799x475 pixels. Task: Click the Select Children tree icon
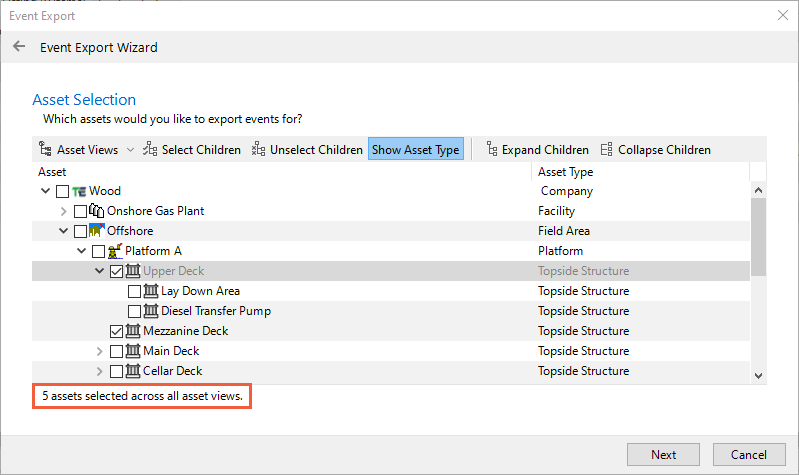coord(150,149)
